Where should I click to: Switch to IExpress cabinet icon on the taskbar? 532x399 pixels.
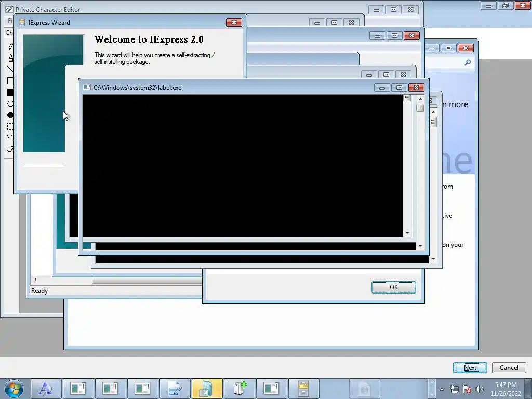click(x=303, y=389)
